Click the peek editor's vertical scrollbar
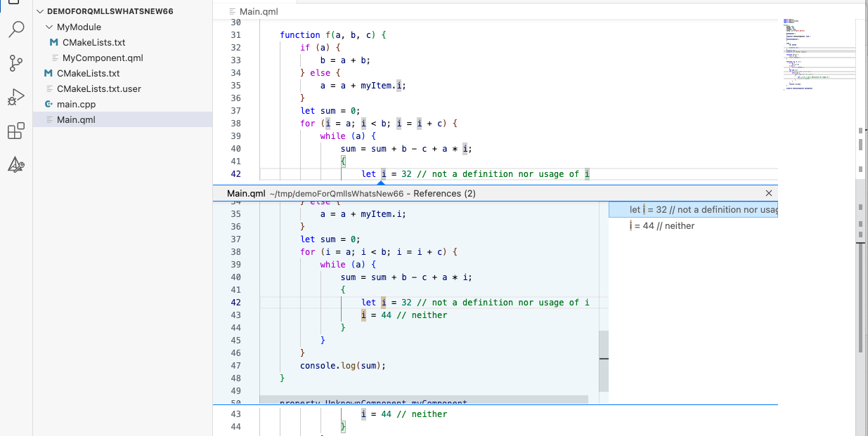 coord(603,361)
